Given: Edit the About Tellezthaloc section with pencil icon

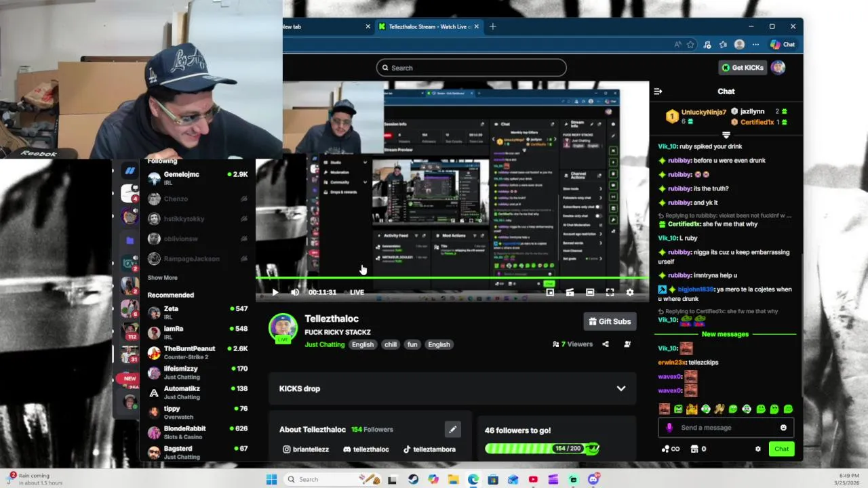Looking at the screenshot, I should pos(452,429).
